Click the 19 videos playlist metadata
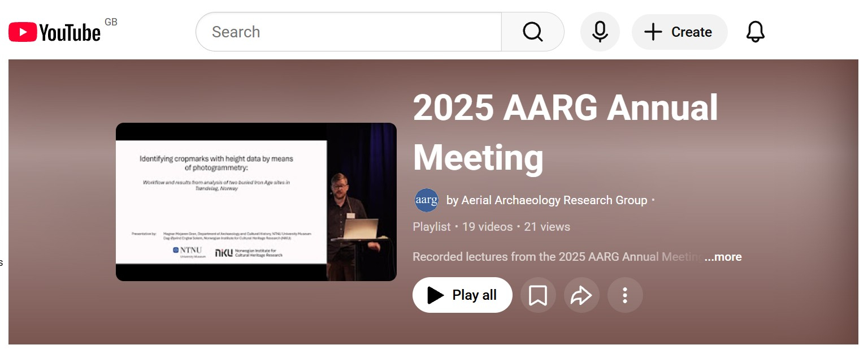Screen dimensions: 868x349 (487, 227)
